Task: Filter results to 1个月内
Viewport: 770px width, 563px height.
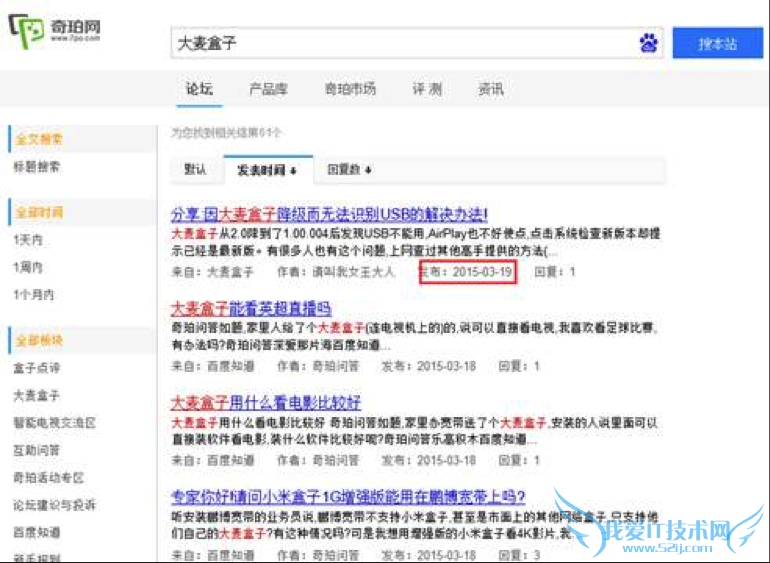Action: (x=33, y=295)
